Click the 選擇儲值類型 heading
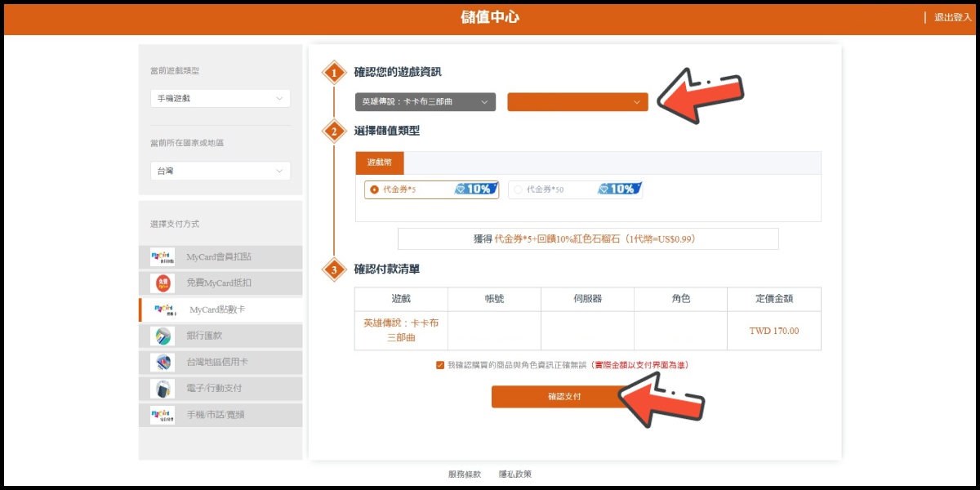Screen dimensions: 980x490 tap(387, 130)
